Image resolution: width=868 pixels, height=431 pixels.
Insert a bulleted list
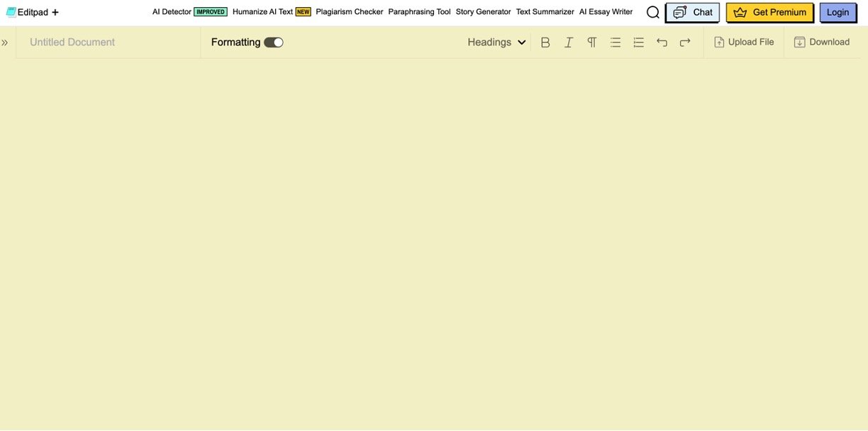coord(616,43)
